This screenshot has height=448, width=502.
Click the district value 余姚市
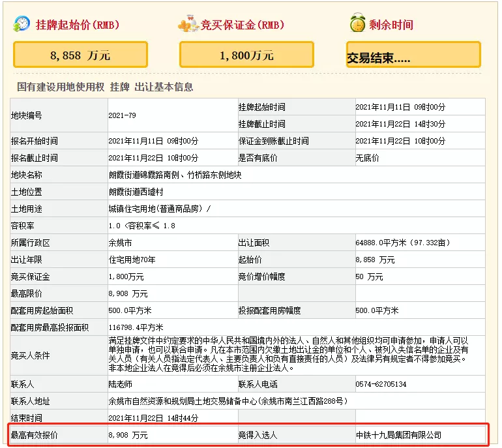tap(121, 243)
